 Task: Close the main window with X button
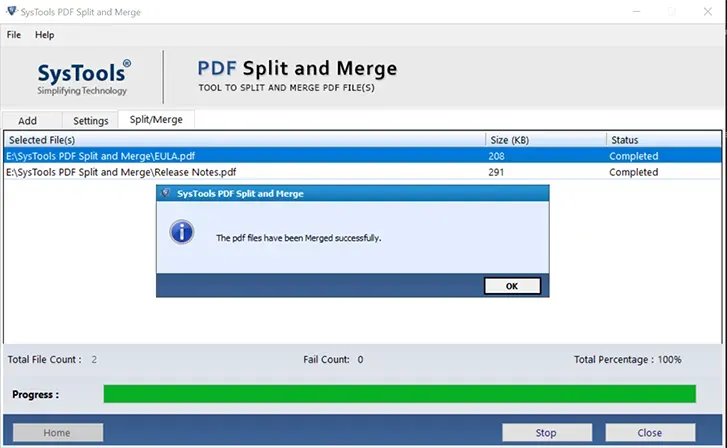coord(708,12)
